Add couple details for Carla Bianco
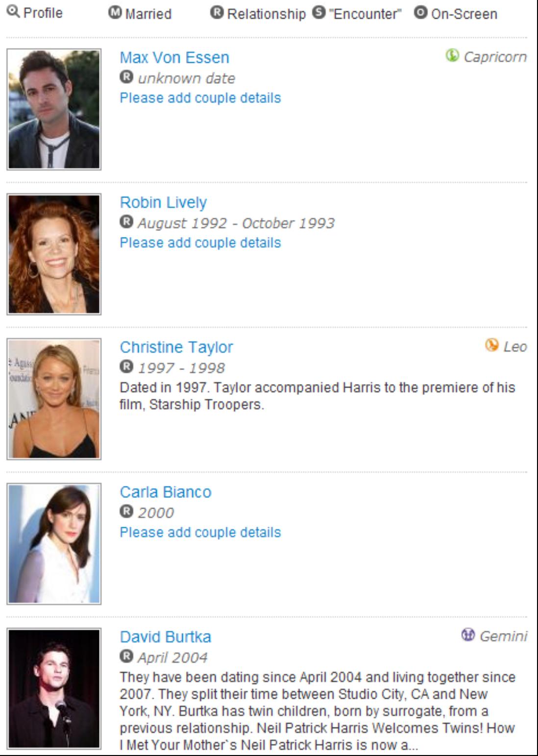This screenshot has height=756, width=538. pos(200,533)
